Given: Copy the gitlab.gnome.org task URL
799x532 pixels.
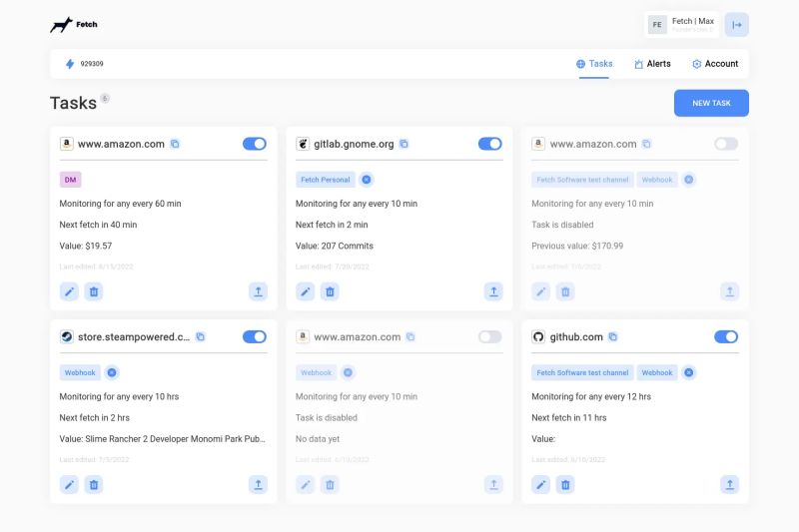Looking at the screenshot, I should coord(404,144).
